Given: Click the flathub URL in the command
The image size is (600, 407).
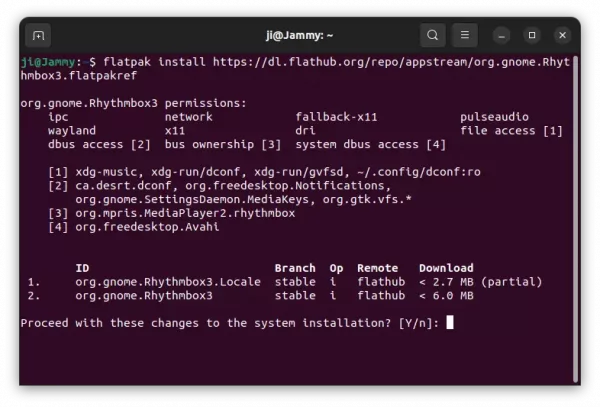Looking at the screenshot, I should (391, 62).
